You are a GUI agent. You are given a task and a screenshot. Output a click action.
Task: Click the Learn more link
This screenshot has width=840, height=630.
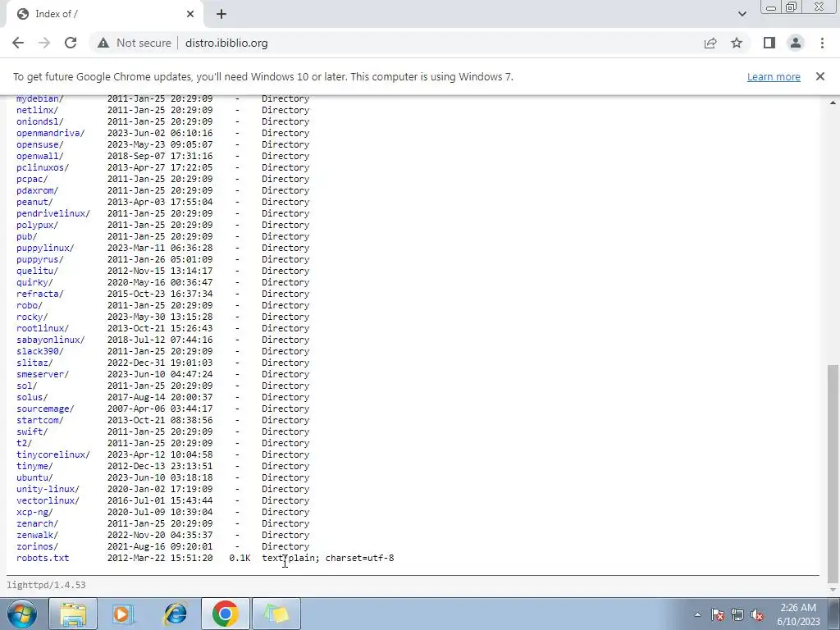coord(774,76)
